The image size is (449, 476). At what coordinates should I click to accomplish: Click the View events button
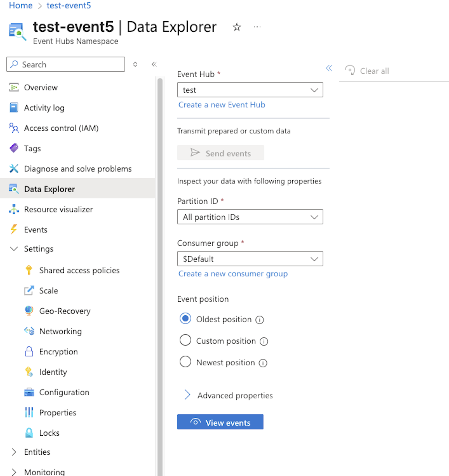coord(220,422)
